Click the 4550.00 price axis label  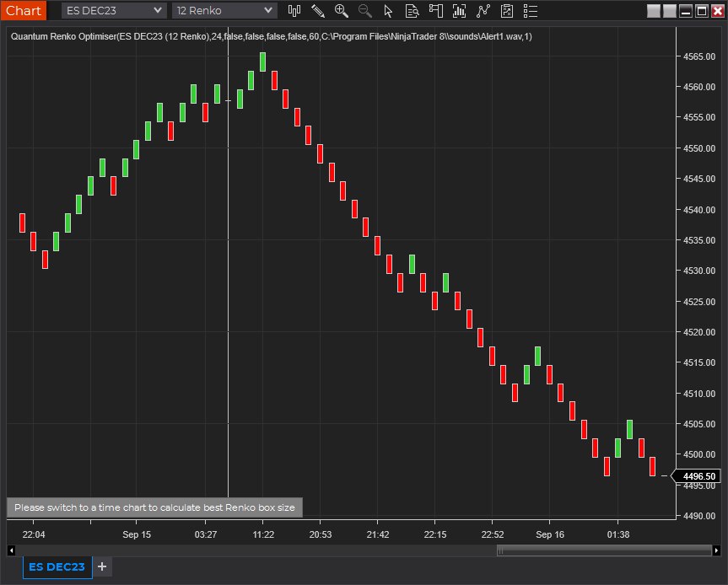699,148
